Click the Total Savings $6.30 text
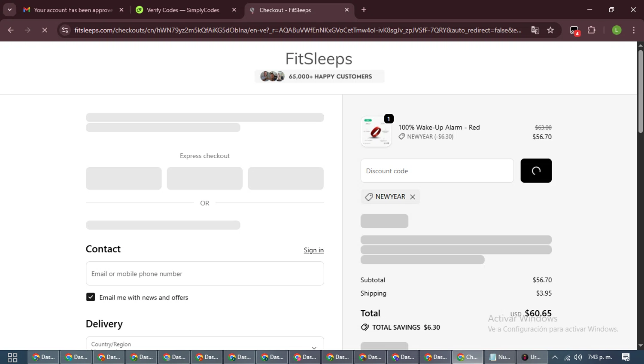This screenshot has height=364, width=644. 406,327
